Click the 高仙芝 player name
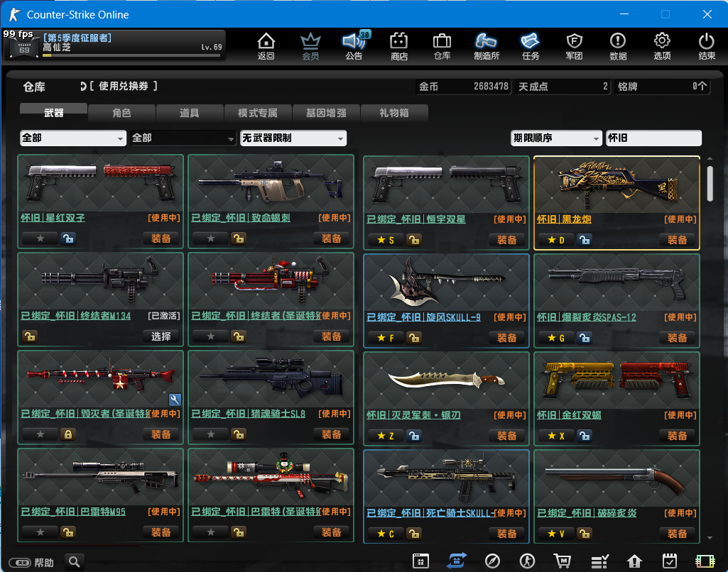The height and width of the screenshot is (572, 728). point(57,48)
